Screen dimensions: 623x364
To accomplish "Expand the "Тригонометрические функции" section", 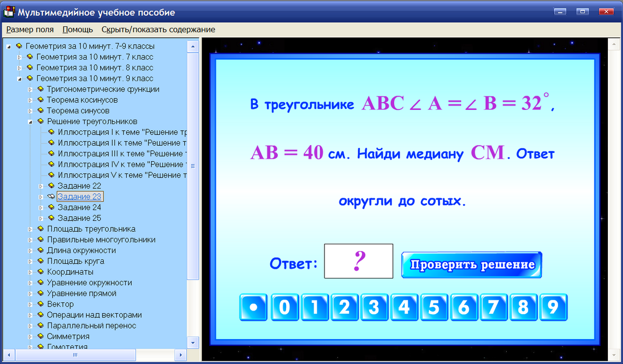I will click(x=31, y=89).
